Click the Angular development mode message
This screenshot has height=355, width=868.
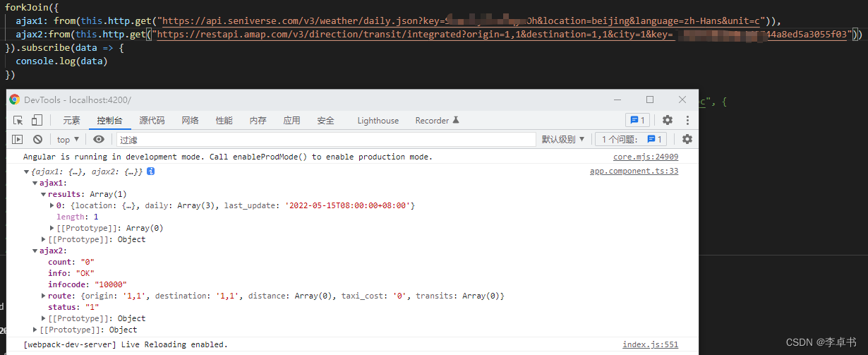[228, 157]
